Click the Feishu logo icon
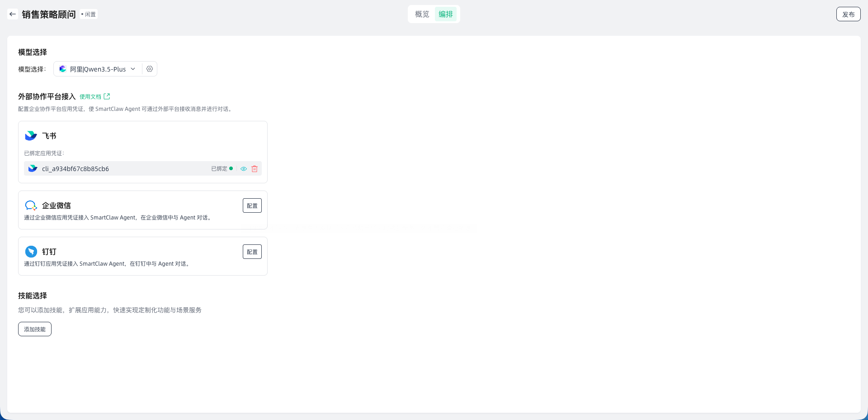 coord(31,136)
